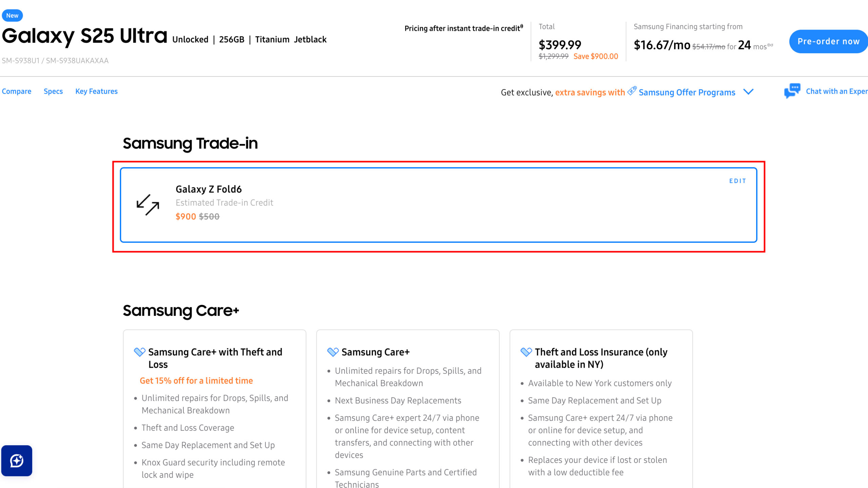Go to the Specs tab
This screenshot has width=868, height=488.
coord(53,91)
